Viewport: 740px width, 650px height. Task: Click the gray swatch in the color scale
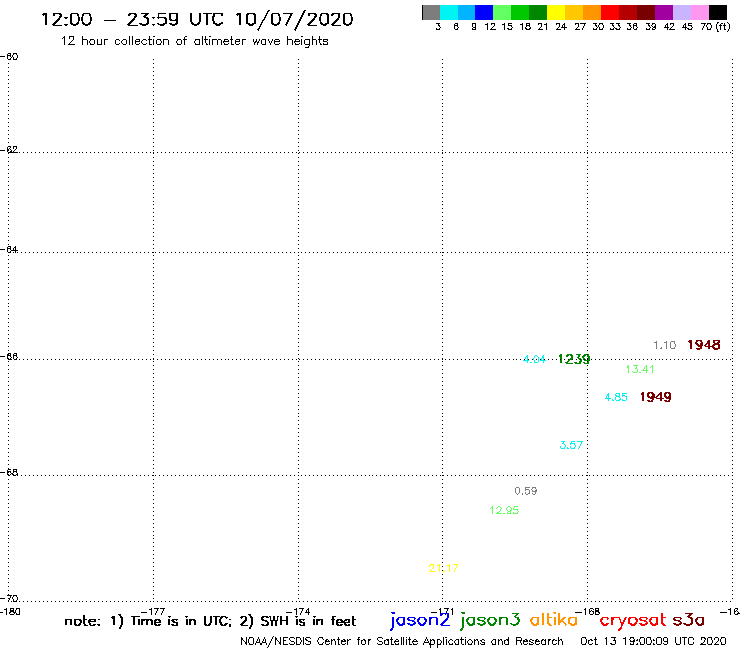[x=431, y=12]
